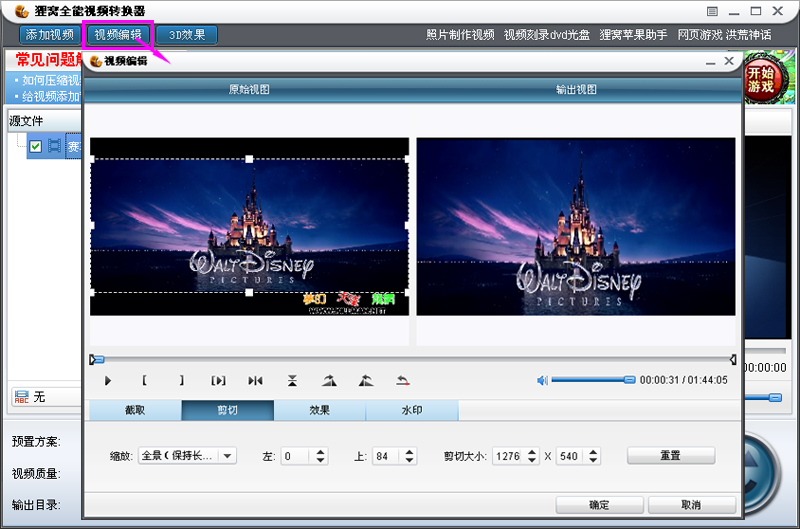Screen dimensions: 800x529
Task: Click the film strip icon in source list
Action: coord(54,146)
